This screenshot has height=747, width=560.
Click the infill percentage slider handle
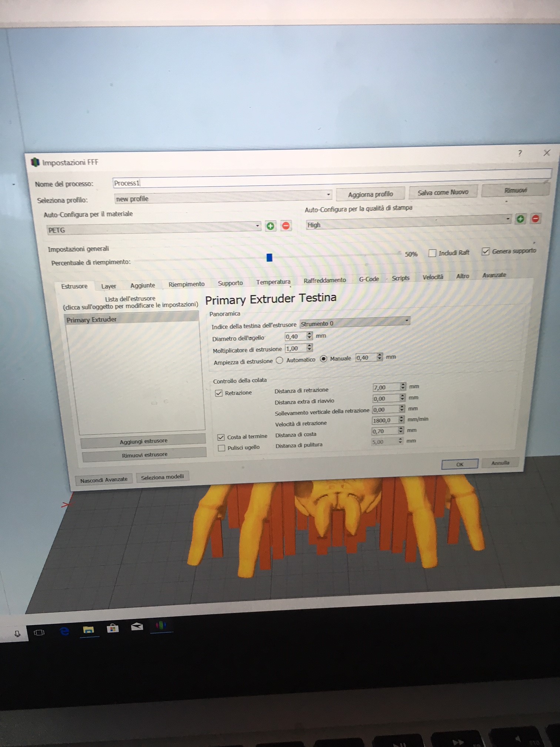click(x=269, y=258)
